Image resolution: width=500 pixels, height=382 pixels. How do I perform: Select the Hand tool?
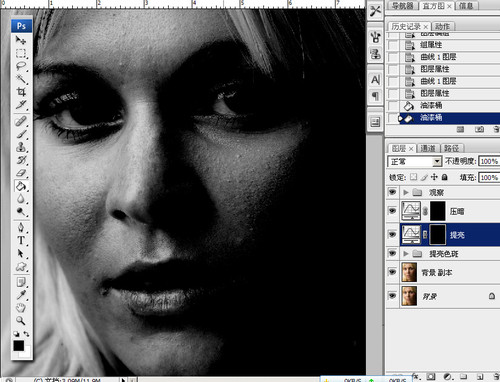tap(21, 307)
